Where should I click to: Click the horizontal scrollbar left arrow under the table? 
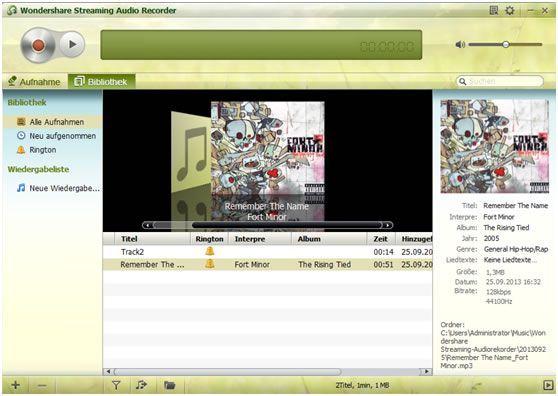(108, 371)
